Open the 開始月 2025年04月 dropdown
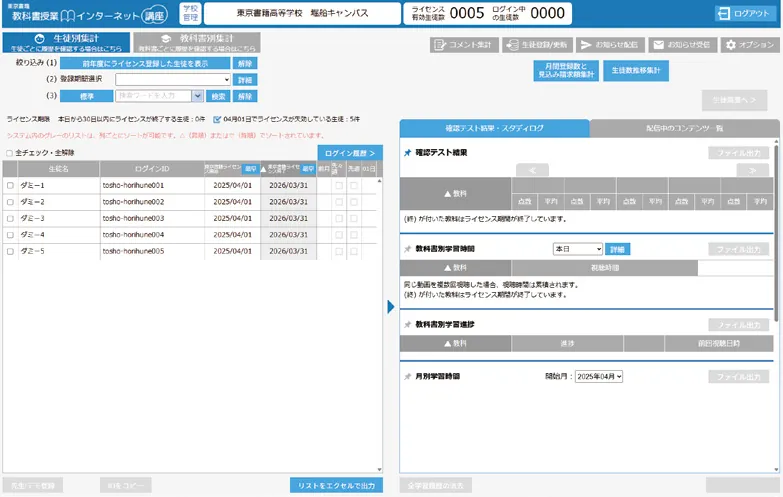 (x=599, y=377)
